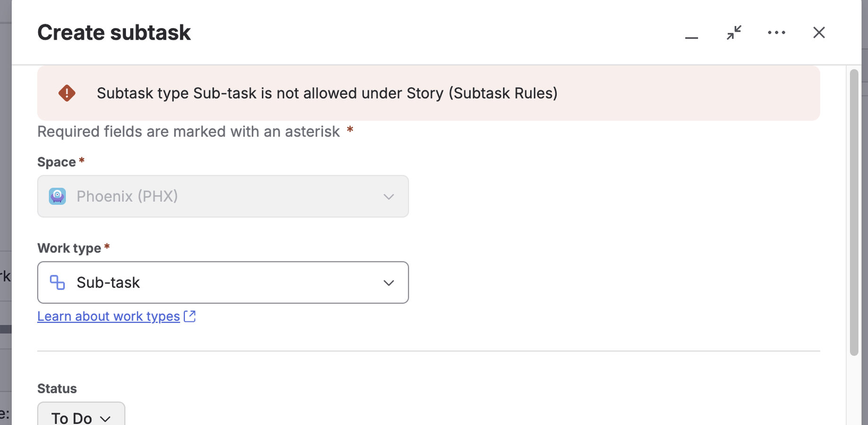Close the Create subtask dialog
Screen dimensions: 868x425
pyautogui.click(x=819, y=33)
